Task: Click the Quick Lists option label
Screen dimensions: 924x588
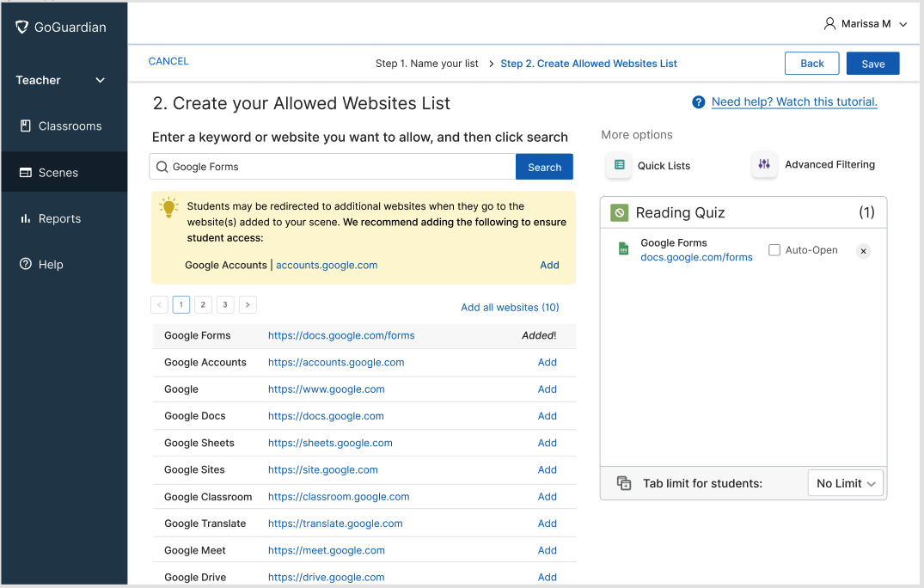Action: point(664,166)
